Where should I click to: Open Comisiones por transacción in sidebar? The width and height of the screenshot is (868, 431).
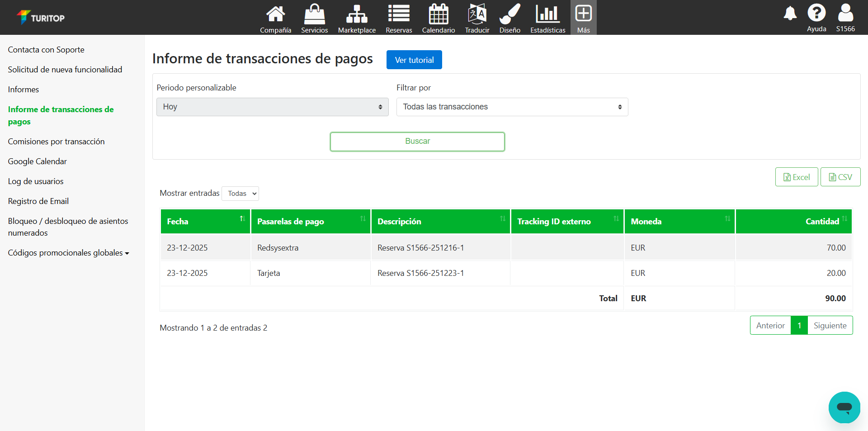pyautogui.click(x=56, y=142)
